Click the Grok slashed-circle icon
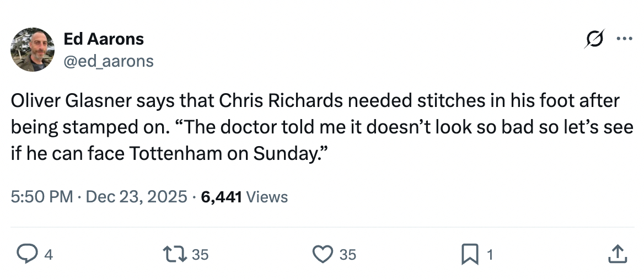Image resolution: width=644 pixels, height=279 pixels. click(x=594, y=39)
